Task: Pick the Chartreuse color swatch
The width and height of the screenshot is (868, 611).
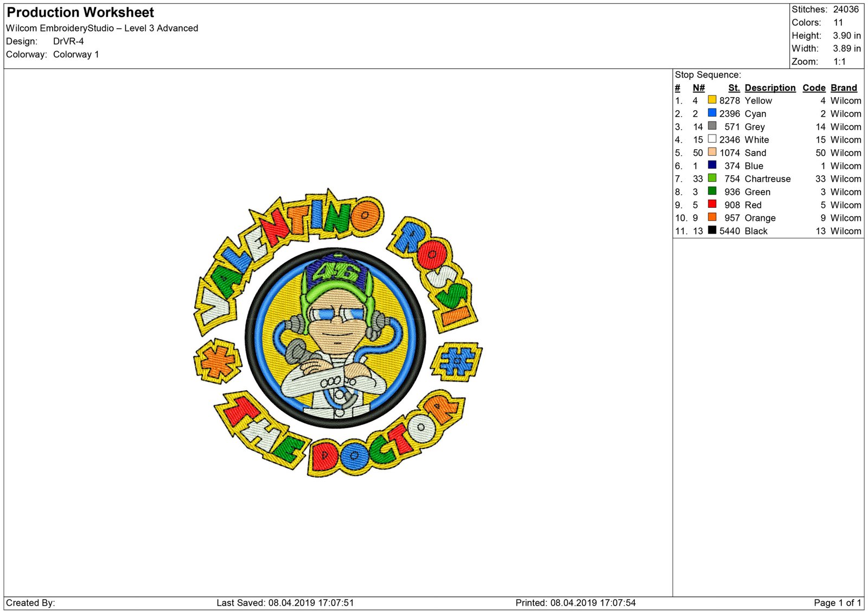Action: 712,178
